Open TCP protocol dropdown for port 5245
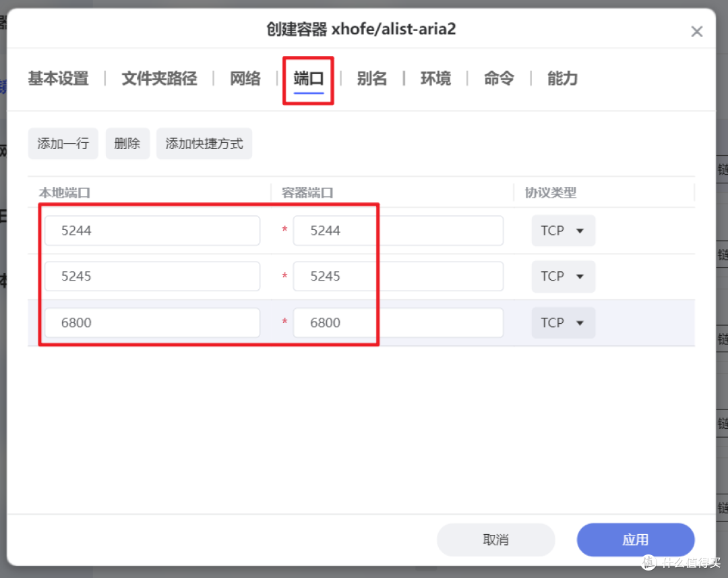This screenshot has height=578, width=728. (563, 276)
